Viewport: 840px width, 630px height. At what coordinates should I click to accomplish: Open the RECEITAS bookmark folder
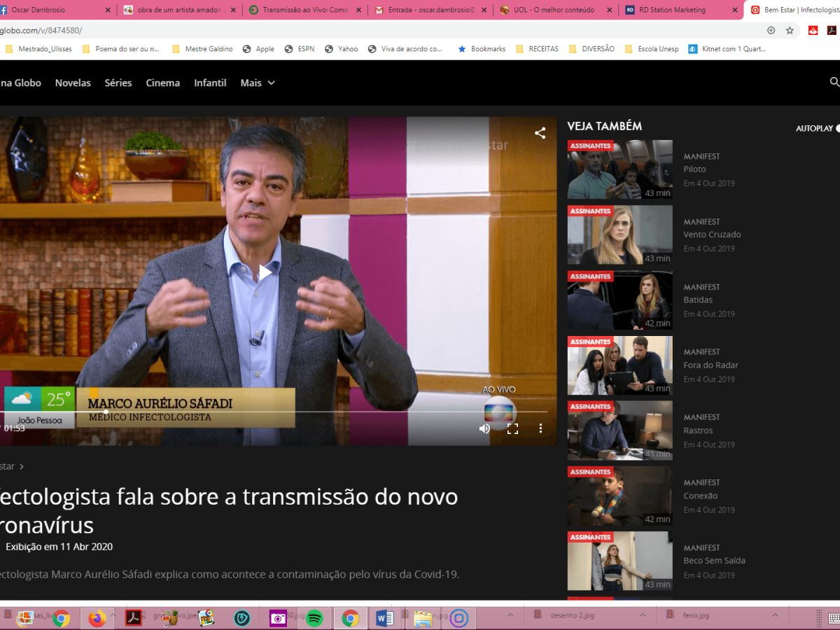(x=537, y=49)
